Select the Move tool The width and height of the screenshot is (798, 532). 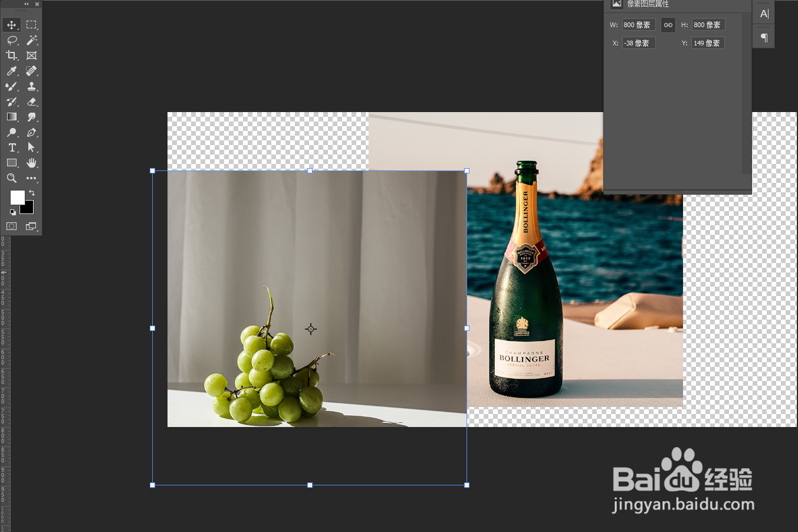pos(12,25)
